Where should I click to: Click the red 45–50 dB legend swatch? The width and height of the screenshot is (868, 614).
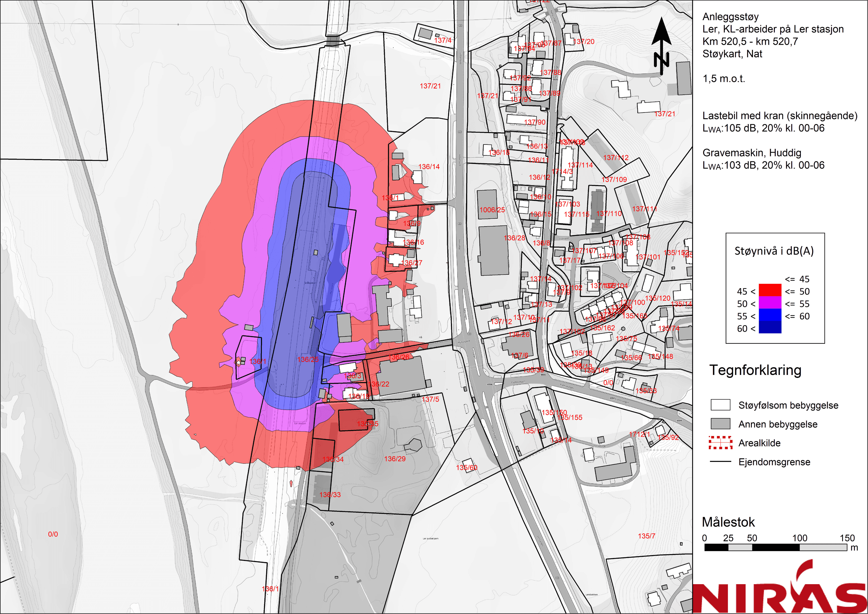[x=770, y=291]
